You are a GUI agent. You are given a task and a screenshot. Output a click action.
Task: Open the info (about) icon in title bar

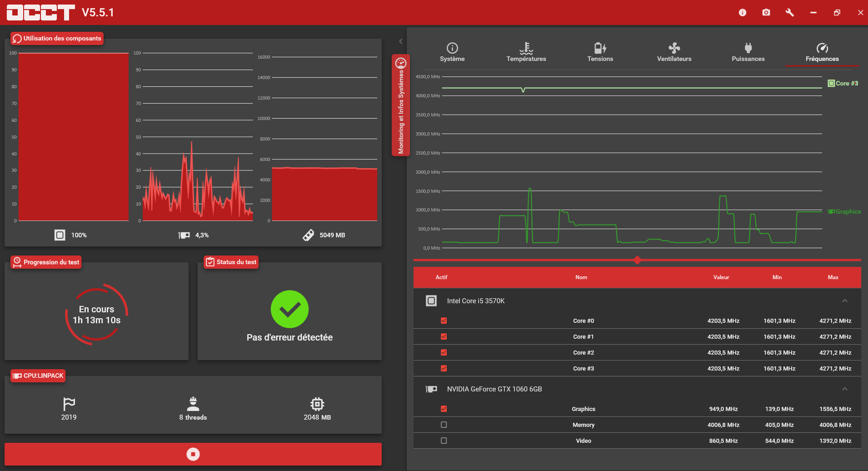coord(743,13)
